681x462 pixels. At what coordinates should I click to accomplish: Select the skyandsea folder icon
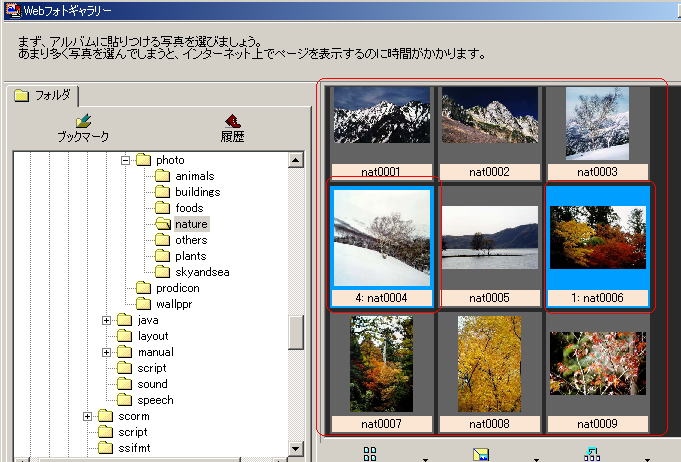click(160, 272)
